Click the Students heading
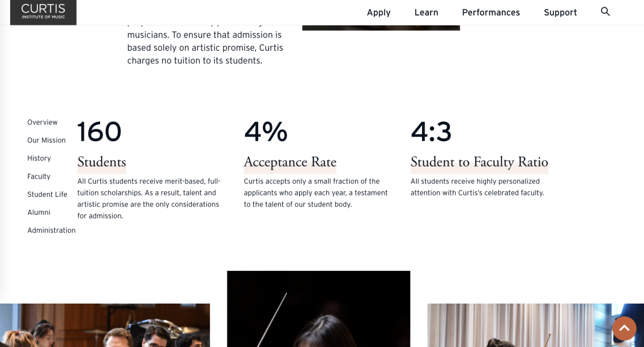 101,162
